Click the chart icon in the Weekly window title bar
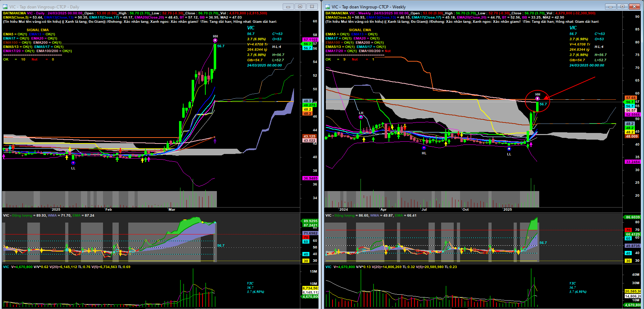Viewport: 644px width, 309px height. (328, 7)
